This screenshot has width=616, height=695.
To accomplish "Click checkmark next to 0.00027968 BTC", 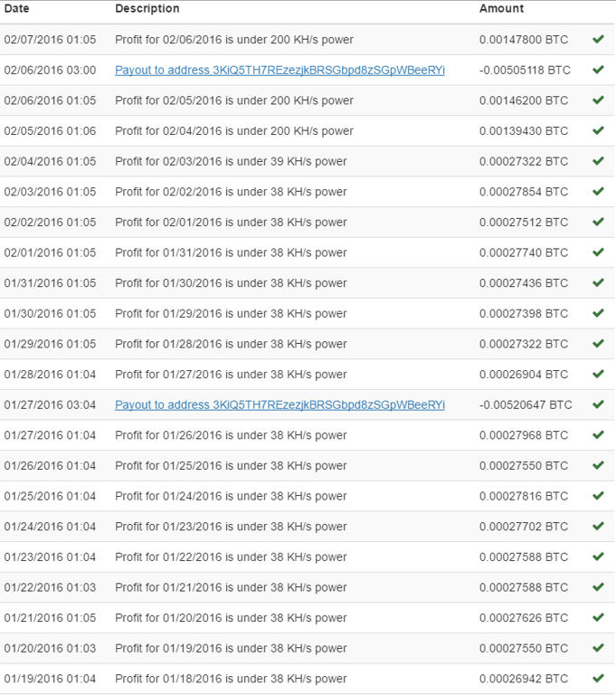I will pyautogui.click(x=598, y=435).
